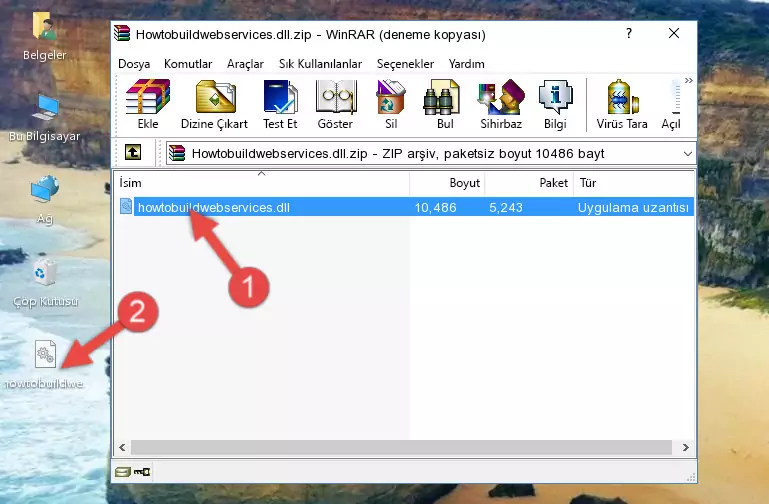Launch the Sihirbaz wizard

pyautogui.click(x=501, y=104)
